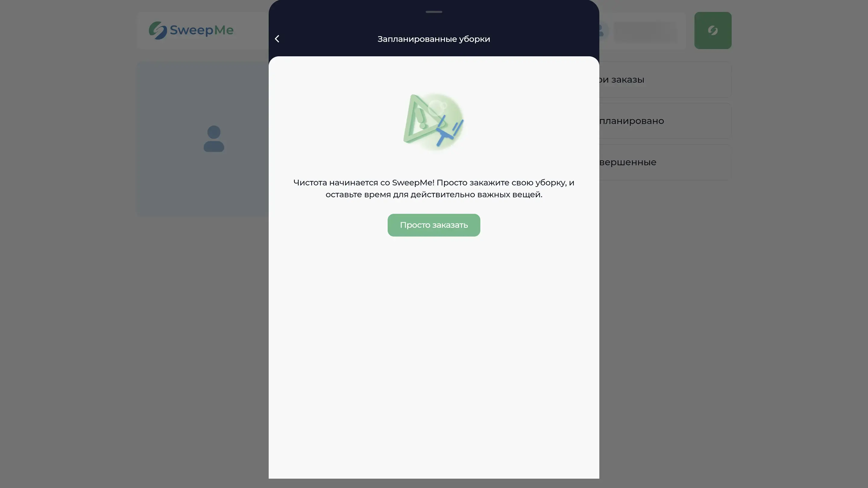Click the SweepMe wordmark text

pyautogui.click(x=202, y=30)
